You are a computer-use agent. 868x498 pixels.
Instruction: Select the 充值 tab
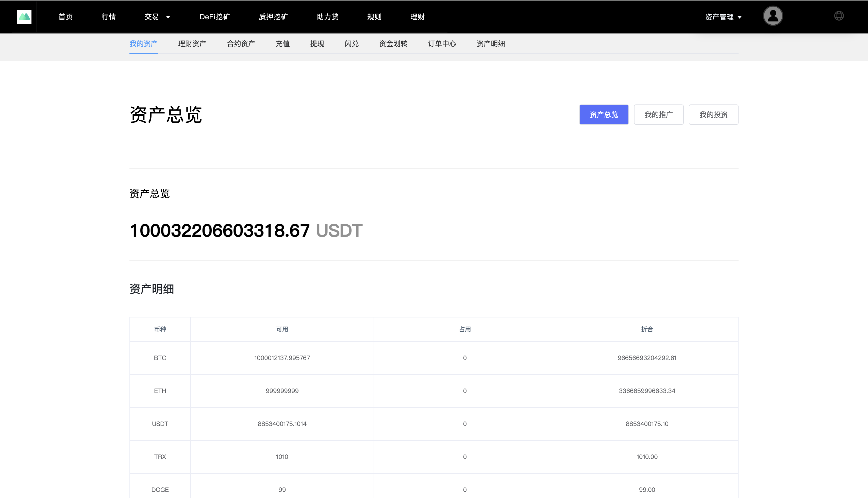[x=283, y=44]
